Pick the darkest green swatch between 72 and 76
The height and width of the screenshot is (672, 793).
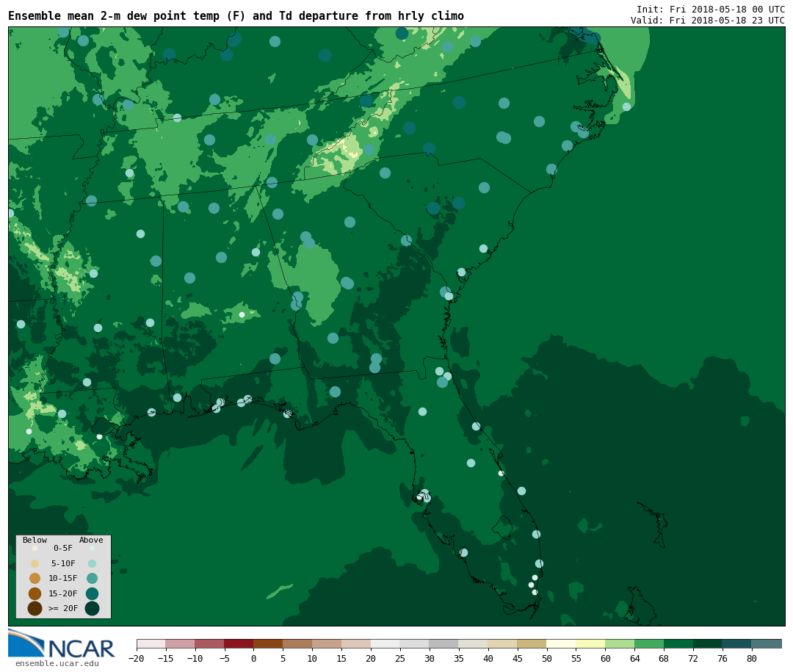709,643
